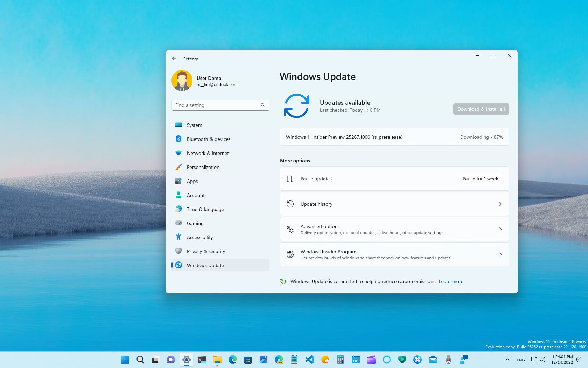Open the carbon emissions Learn more link
Image resolution: width=588 pixels, height=368 pixels.
(x=451, y=281)
